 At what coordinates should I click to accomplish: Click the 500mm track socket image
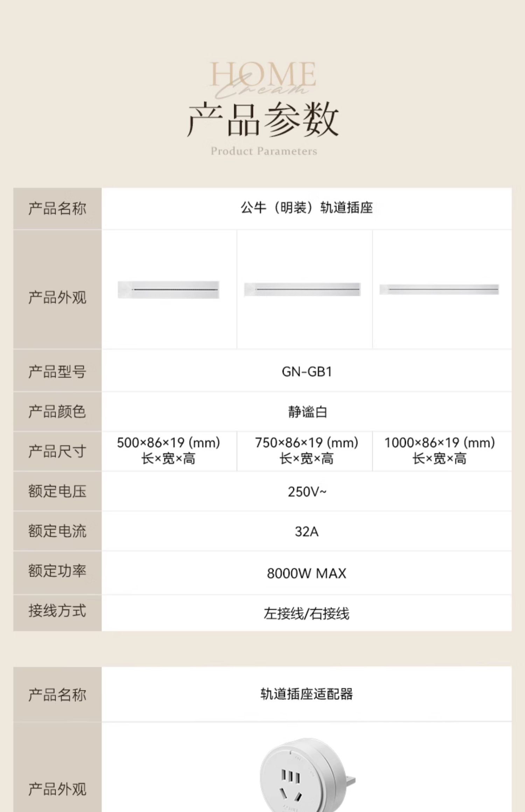[x=168, y=290]
